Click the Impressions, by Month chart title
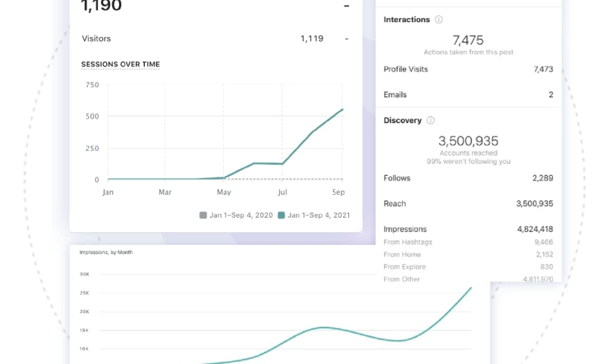 pyautogui.click(x=105, y=252)
